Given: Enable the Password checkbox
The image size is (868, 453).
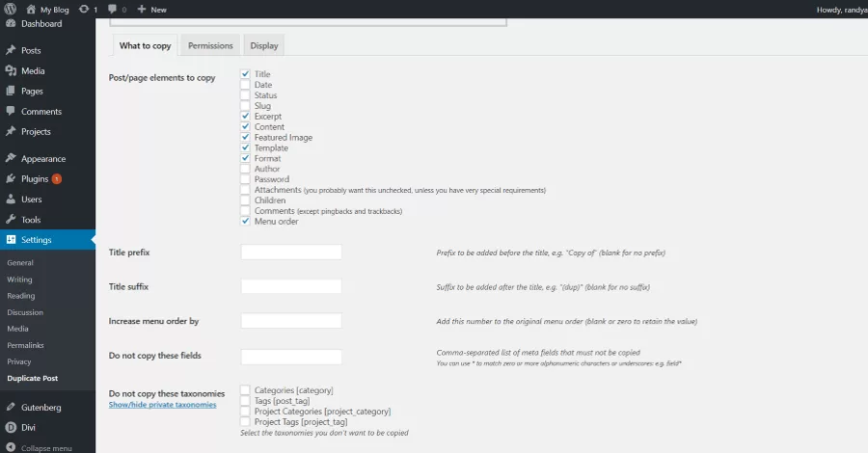Looking at the screenshot, I should [x=245, y=178].
